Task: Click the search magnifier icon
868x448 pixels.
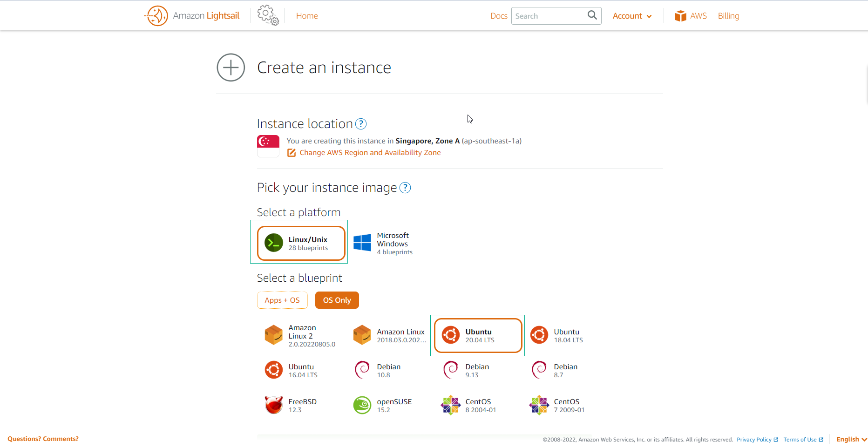Action: [x=592, y=15]
